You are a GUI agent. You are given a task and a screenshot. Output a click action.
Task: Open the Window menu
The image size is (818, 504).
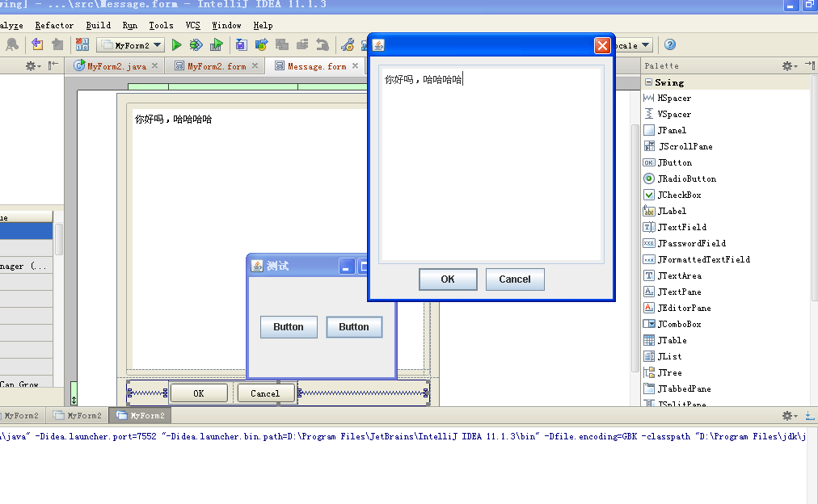point(226,25)
